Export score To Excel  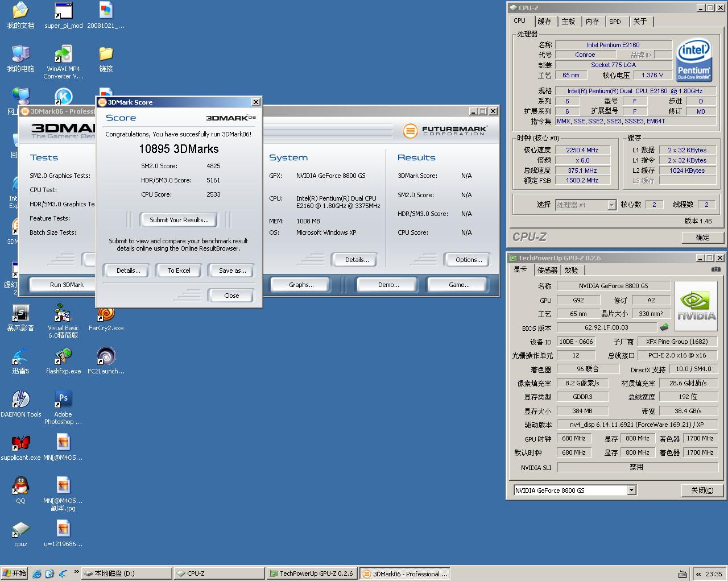[179, 271]
